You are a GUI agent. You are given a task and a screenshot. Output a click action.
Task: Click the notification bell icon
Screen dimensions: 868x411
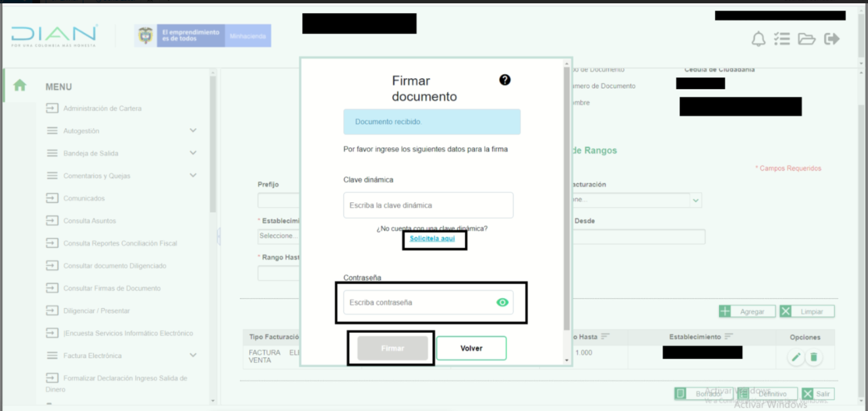tap(758, 39)
